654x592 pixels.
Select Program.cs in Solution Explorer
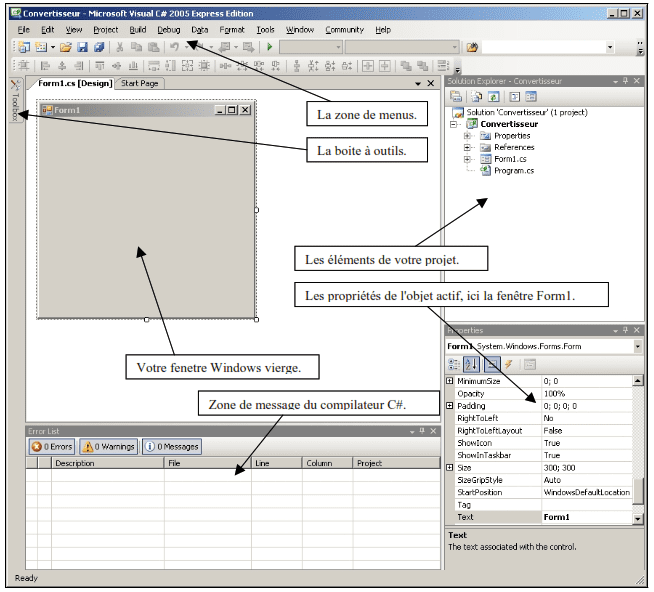coord(514,171)
